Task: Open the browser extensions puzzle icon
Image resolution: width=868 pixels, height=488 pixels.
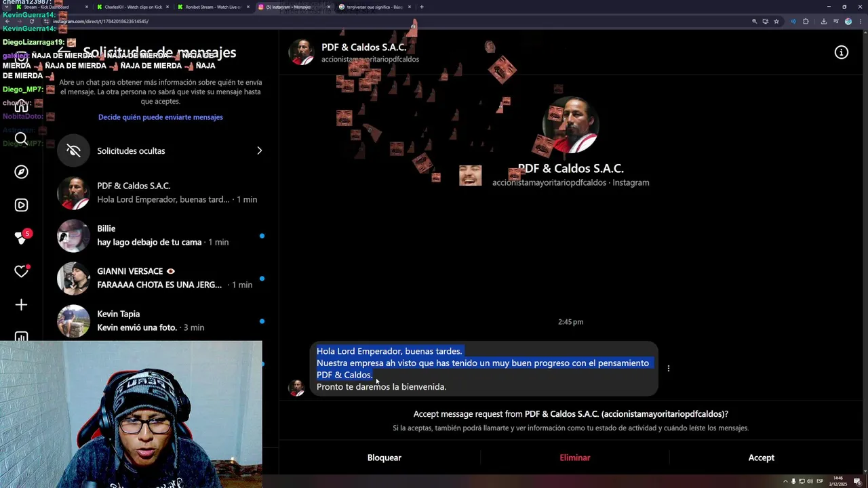Action: point(806,21)
